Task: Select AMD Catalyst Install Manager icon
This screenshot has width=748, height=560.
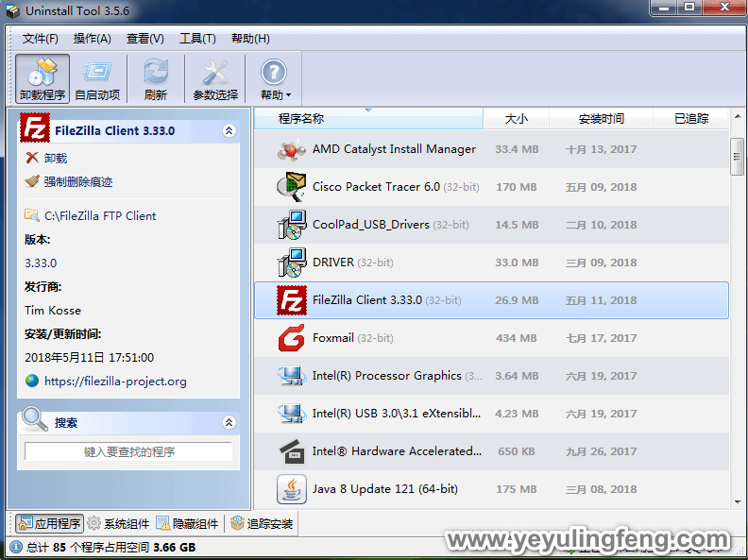Action: [x=291, y=149]
